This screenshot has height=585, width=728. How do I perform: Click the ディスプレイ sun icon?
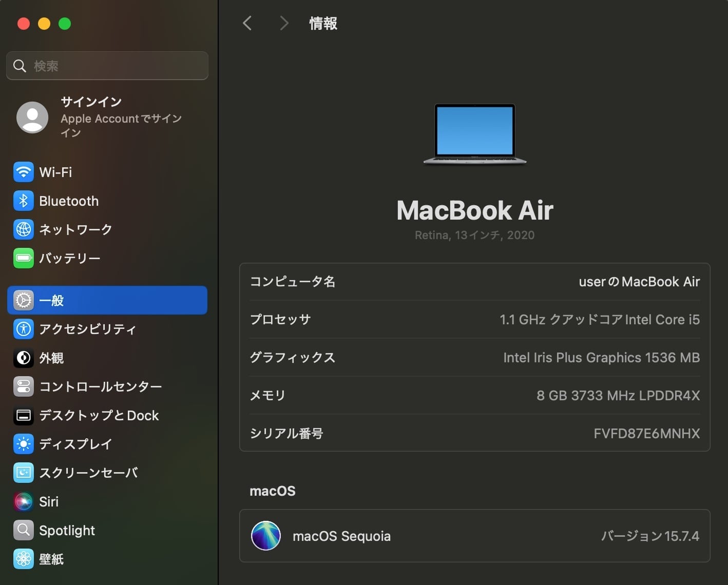pos(24,444)
